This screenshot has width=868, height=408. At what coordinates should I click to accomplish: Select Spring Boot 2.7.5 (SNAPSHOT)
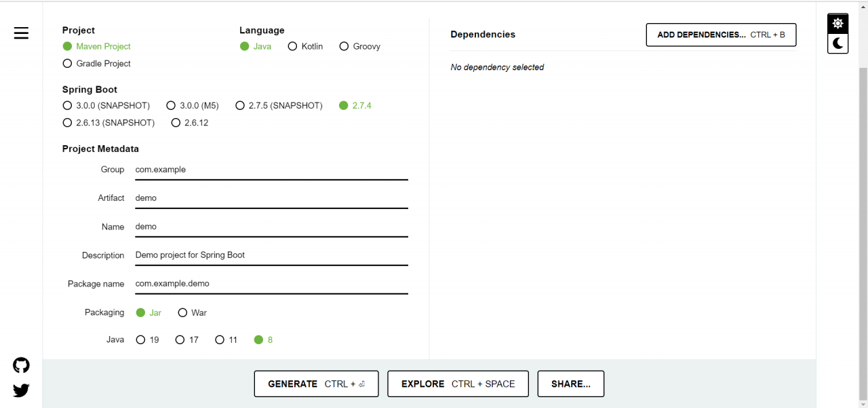click(279, 105)
